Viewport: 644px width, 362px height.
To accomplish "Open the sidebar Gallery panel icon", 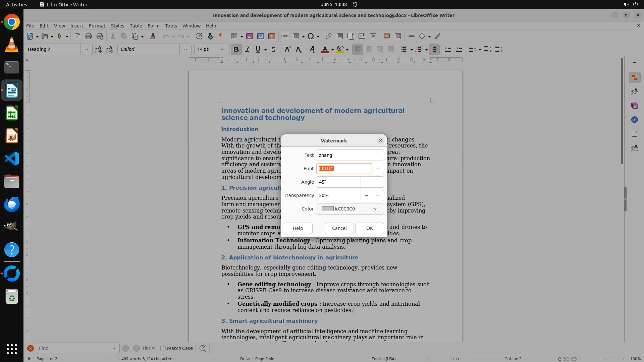I will coord(634,106).
